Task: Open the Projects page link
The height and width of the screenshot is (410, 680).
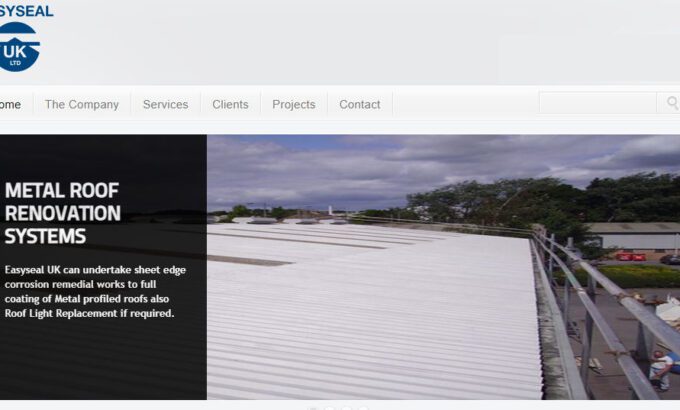Action: [294, 105]
